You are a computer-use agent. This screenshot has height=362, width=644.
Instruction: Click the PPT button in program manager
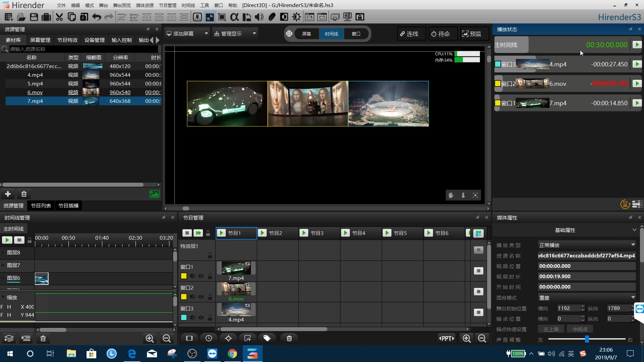pos(446,338)
